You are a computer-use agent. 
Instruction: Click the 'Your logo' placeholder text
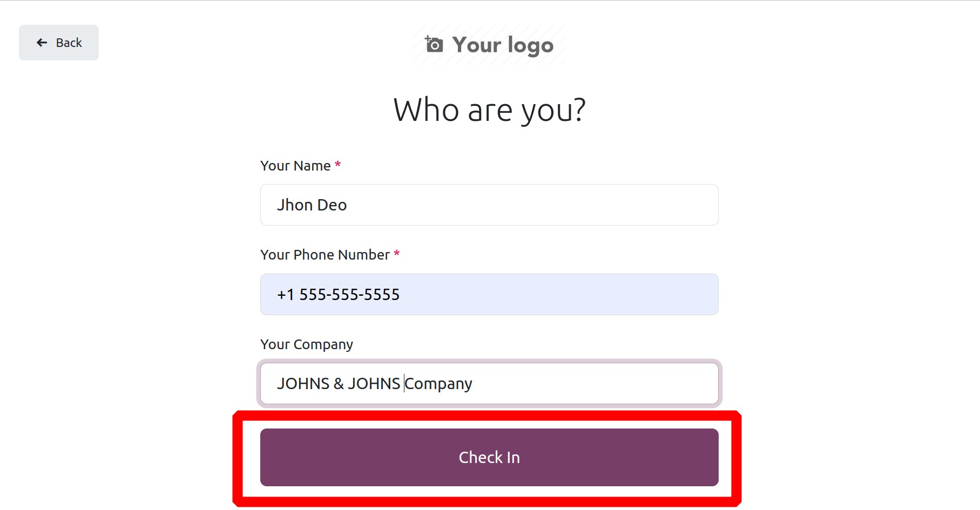[503, 45]
